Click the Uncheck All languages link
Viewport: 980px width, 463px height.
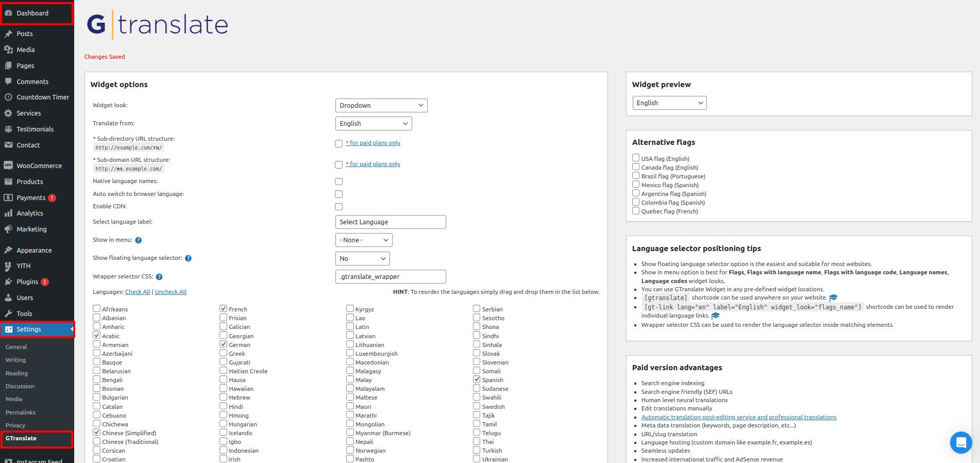click(x=171, y=292)
